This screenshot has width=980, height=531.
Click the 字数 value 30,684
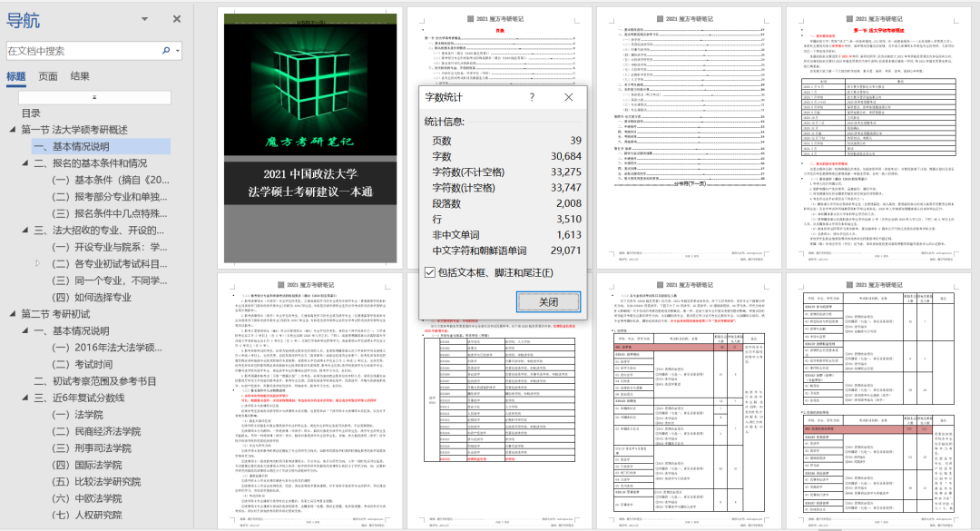[565, 156]
